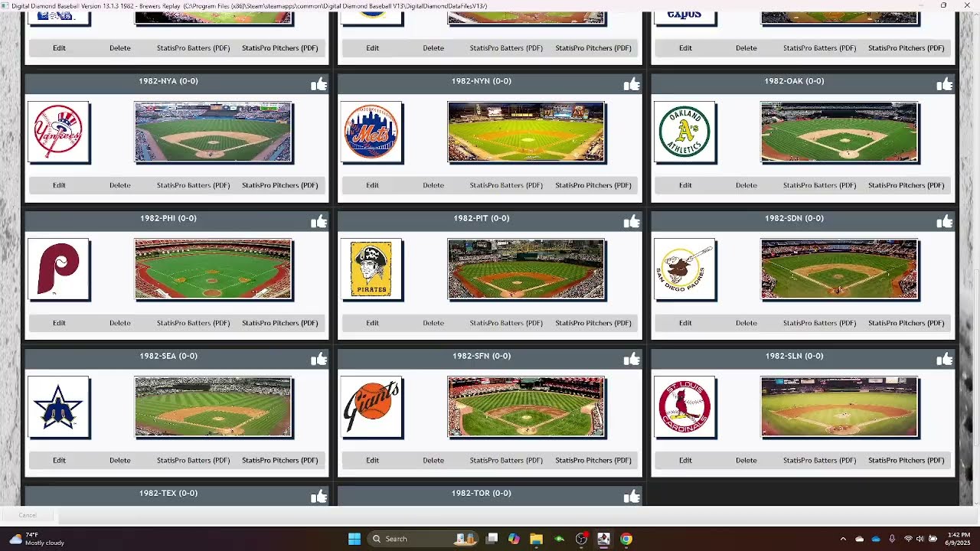Delete the 1982-SFN team
980x551 pixels.
point(433,460)
